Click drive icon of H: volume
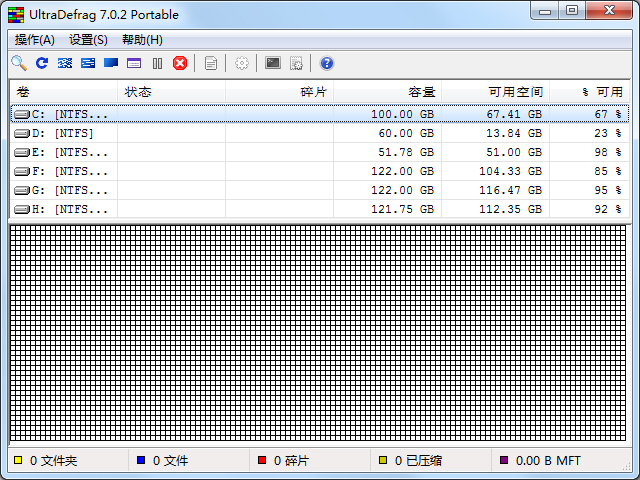The image size is (640, 480). click(22, 209)
